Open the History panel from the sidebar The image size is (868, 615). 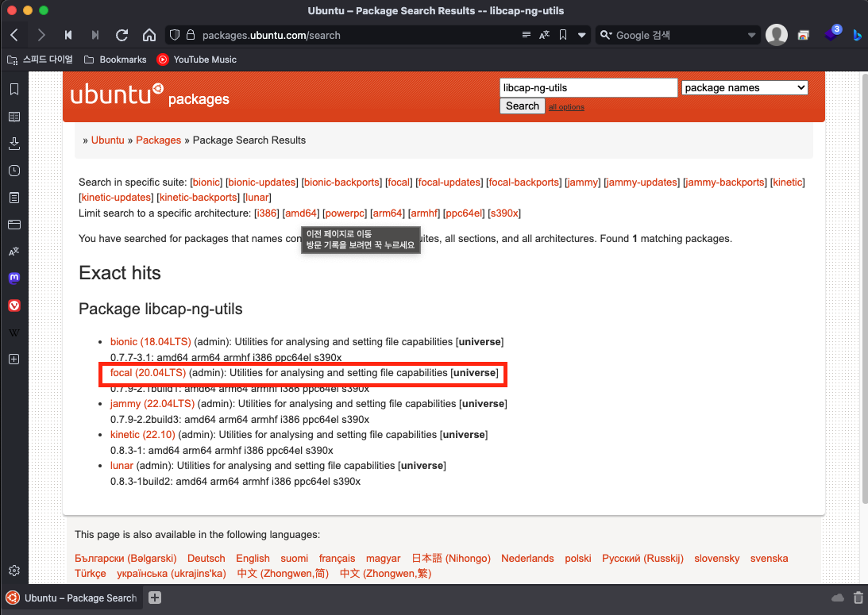click(14, 171)
